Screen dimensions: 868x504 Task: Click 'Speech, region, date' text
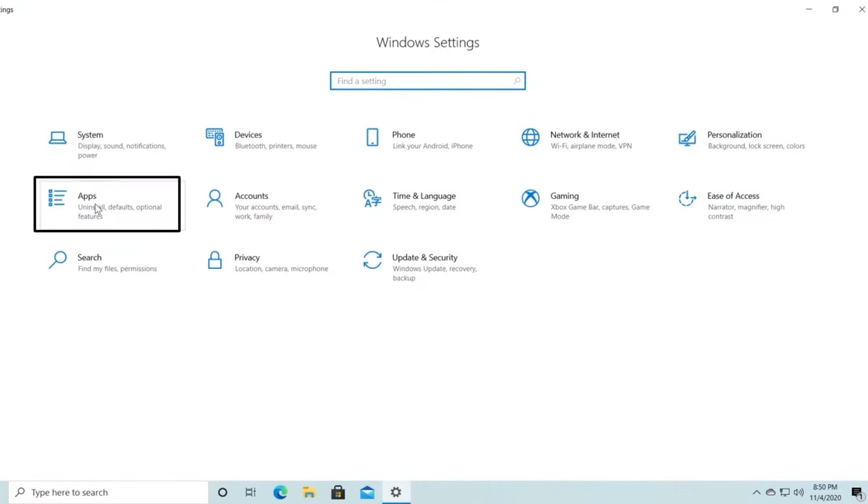tap(424, 207)
